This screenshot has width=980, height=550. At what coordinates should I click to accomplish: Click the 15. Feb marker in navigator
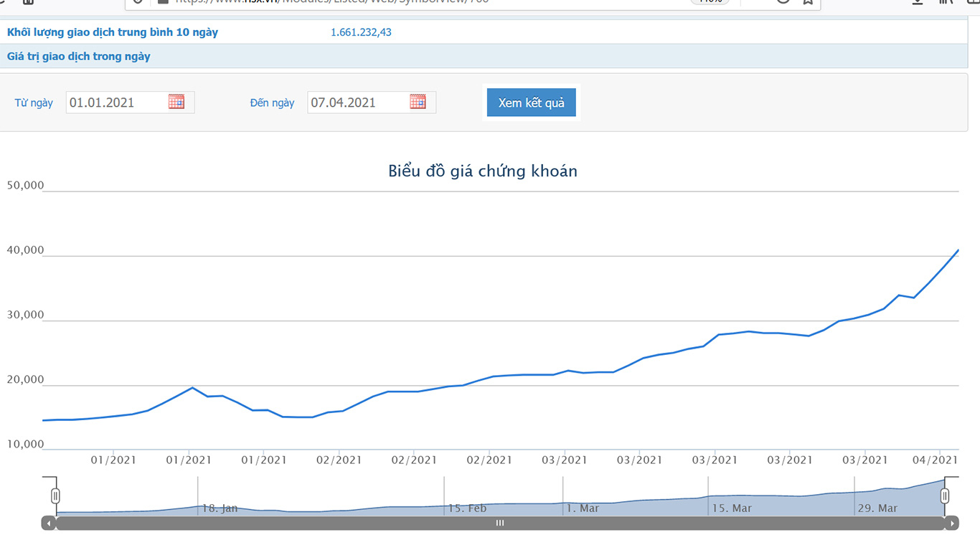point(467,508)
